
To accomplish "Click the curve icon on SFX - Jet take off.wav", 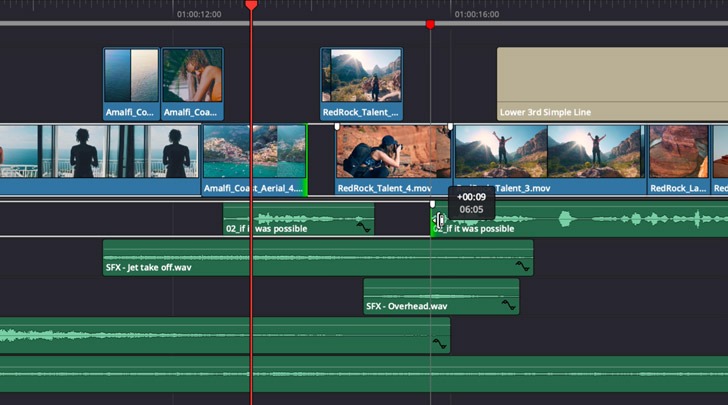I will 521,266.
